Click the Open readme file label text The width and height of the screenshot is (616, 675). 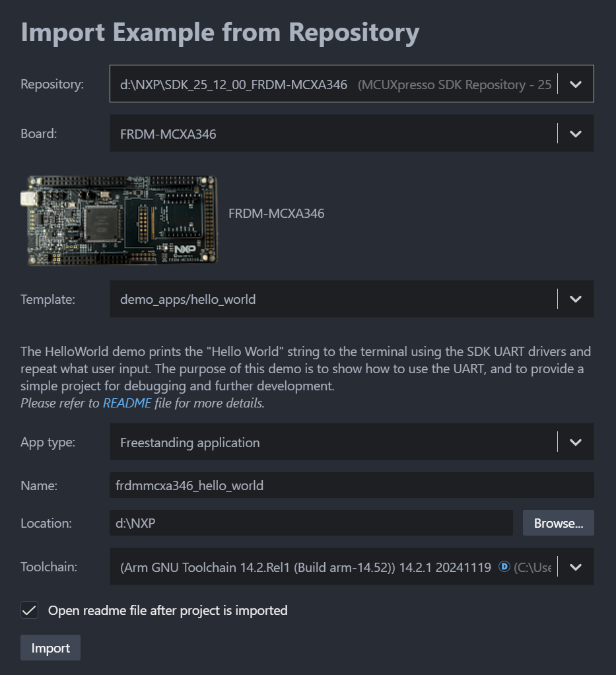point(168,610)
